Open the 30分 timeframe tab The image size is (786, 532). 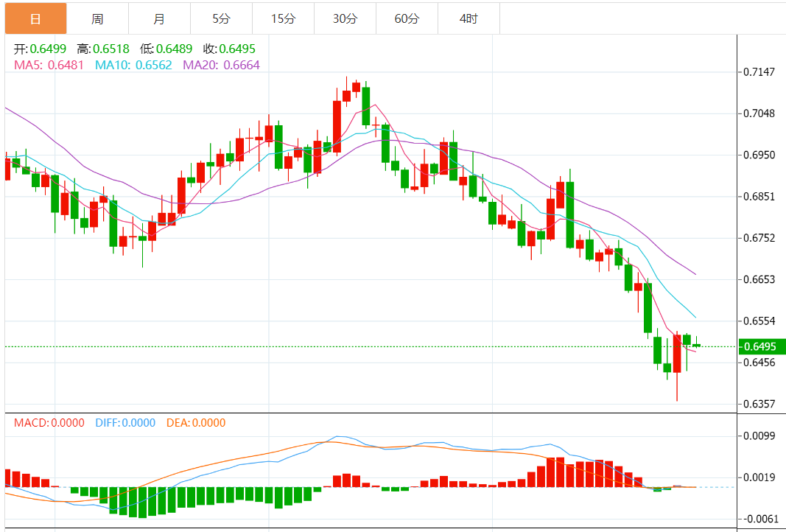(345, 19)
